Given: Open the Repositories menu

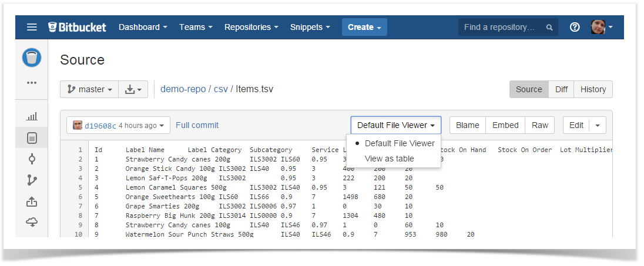Looking at the screenshot, I should pos(251,27).
